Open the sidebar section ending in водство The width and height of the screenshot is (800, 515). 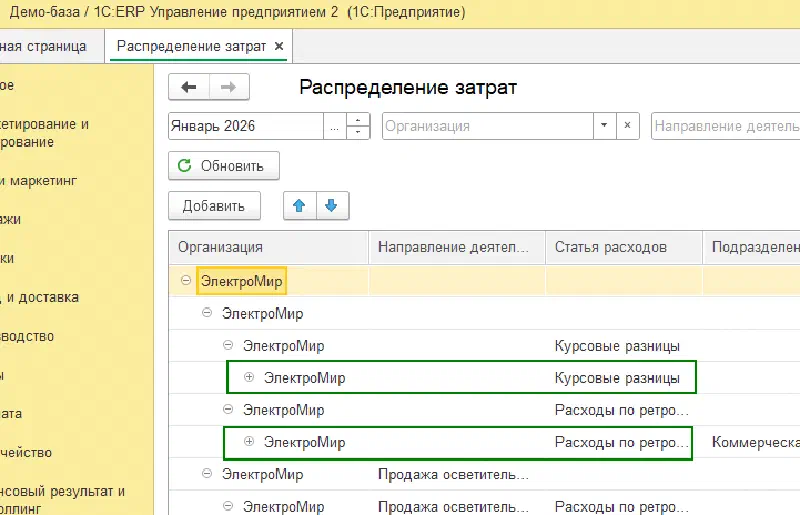[x=27, y=336]
